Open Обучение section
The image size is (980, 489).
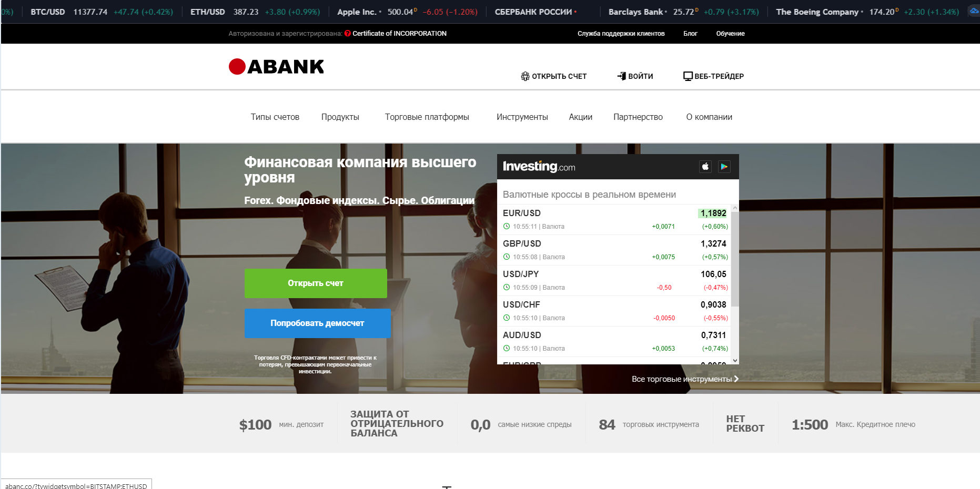point(730,34)
